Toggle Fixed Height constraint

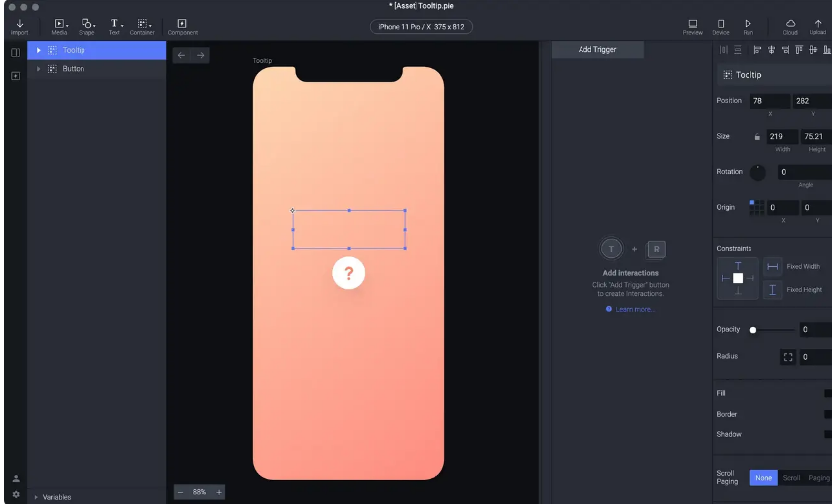773,289
